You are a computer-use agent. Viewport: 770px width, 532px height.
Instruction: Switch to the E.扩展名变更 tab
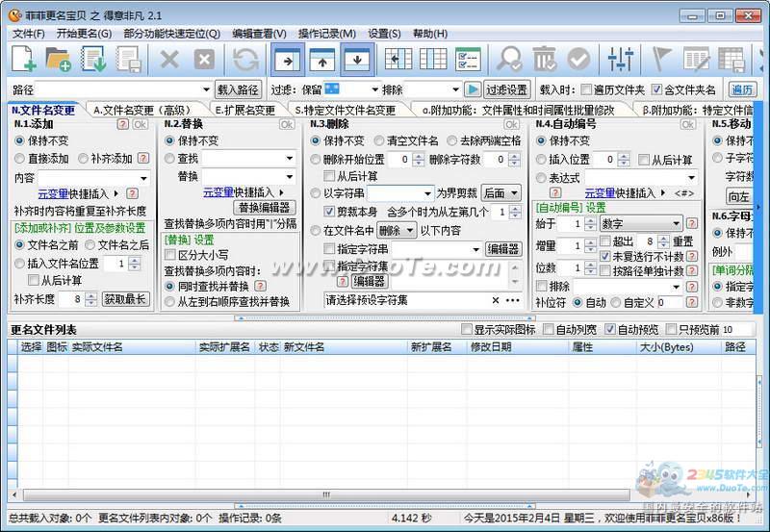pyautogui.click(x=244, y=110)
